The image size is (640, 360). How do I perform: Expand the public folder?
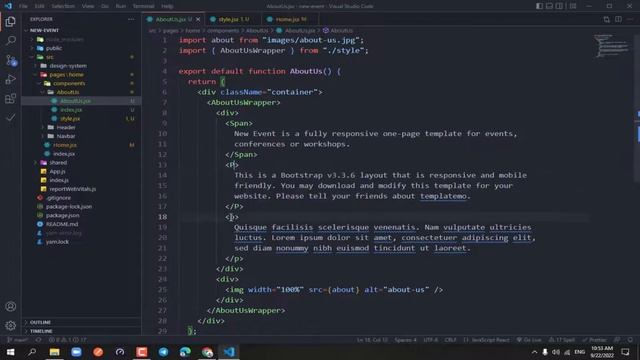(x=54, y=48)
